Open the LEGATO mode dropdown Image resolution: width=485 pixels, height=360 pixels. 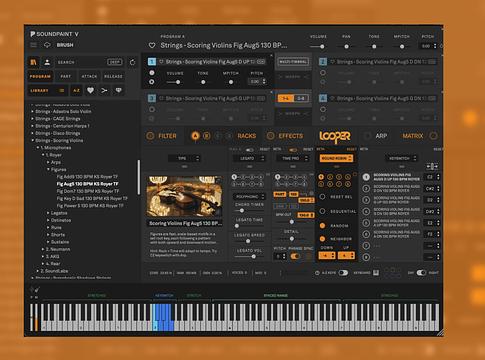[249, 158]
